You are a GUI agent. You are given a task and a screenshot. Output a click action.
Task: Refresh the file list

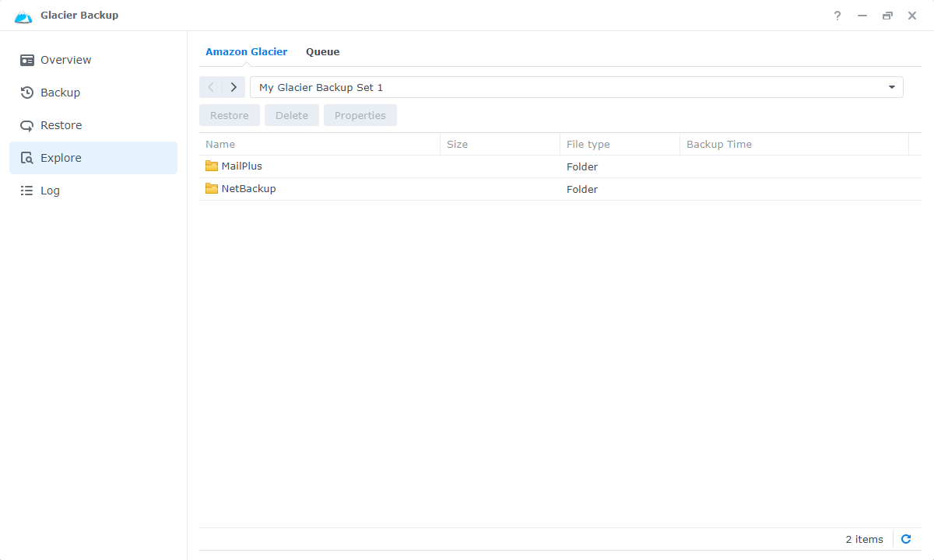click(x=906, y=538)
